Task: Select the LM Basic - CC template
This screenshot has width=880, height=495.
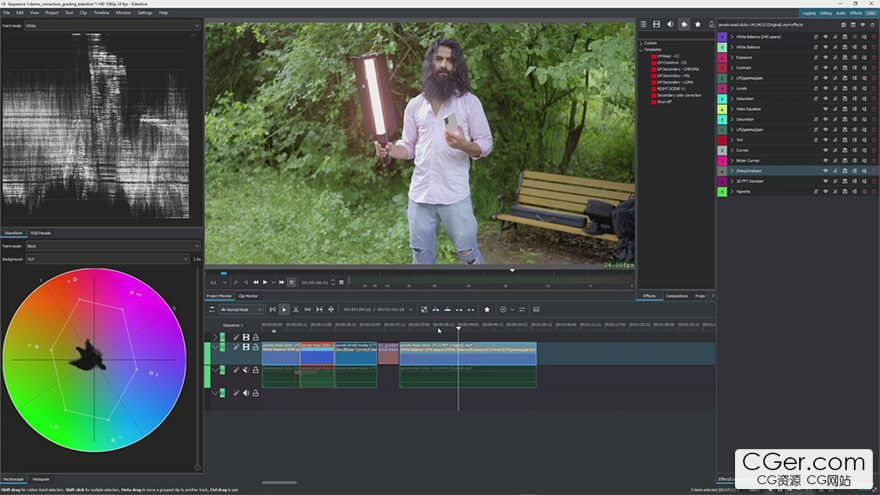Action: (x=668, y=56)
